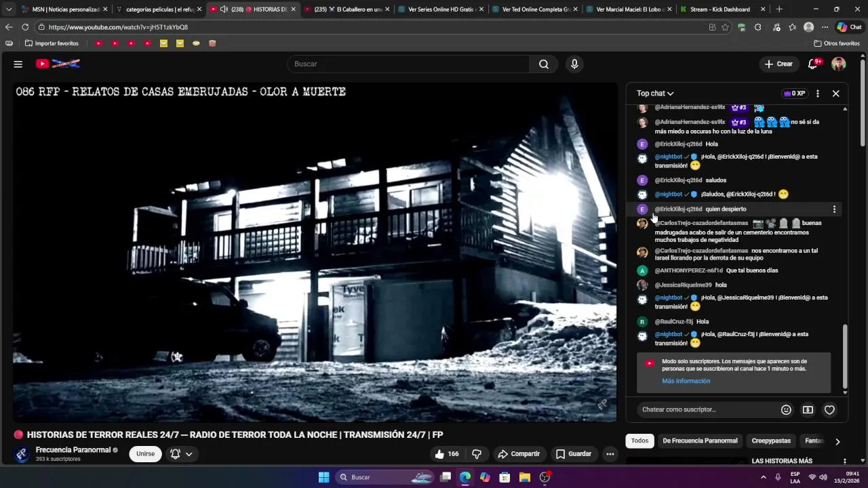The width and height of the screenshot is (868, 488).
Task: Open the browser settings ellipsis menu
Action: pyautogui.click(x=825, y=27)
